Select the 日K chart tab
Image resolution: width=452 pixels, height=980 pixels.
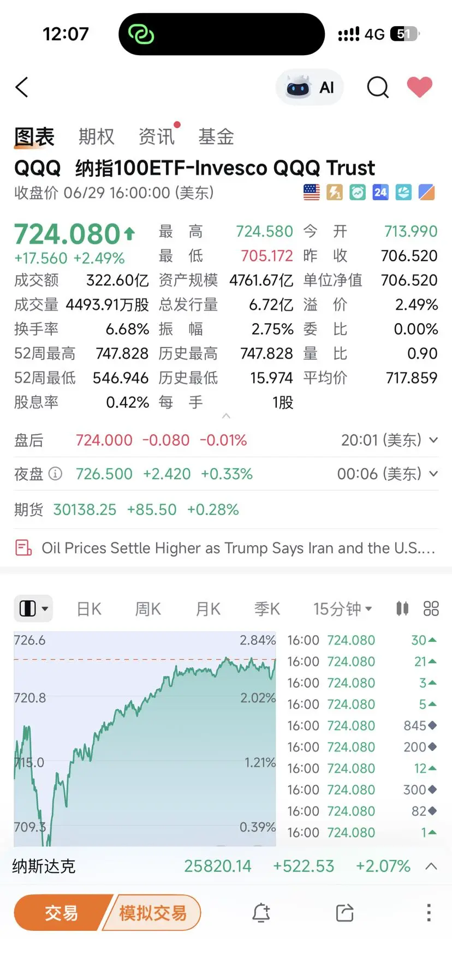(x=89, y=609)
